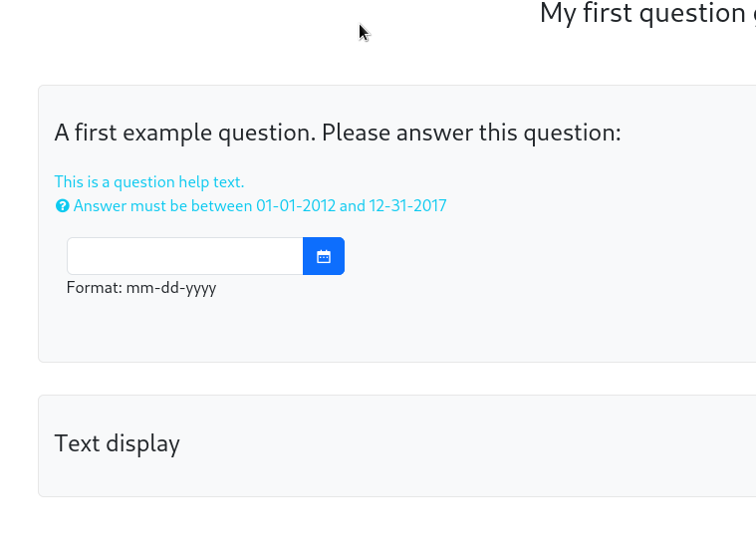Click the question-mark validation tip icon

[x=62, y=206]
